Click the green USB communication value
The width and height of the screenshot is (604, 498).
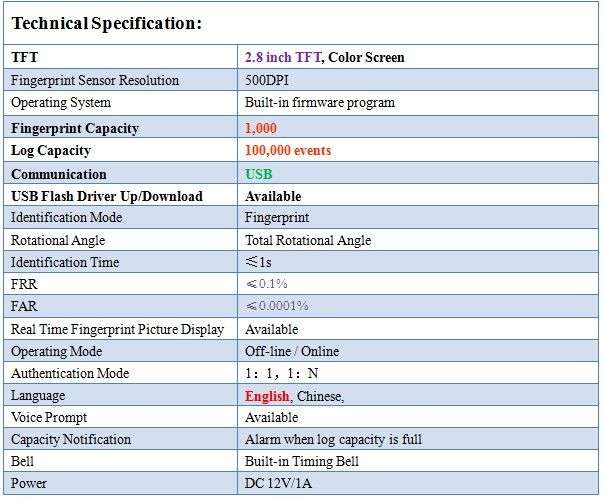(x=258, y=174)
